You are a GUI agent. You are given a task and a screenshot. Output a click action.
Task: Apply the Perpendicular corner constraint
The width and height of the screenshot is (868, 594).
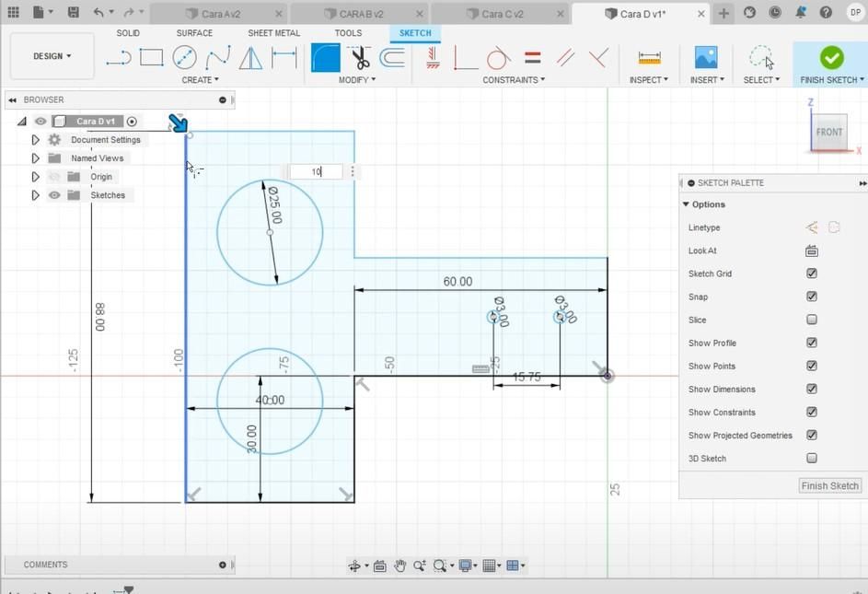point(465,58)
